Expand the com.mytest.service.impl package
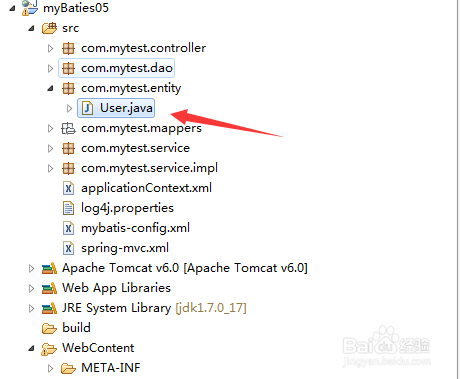 [50, 169]
